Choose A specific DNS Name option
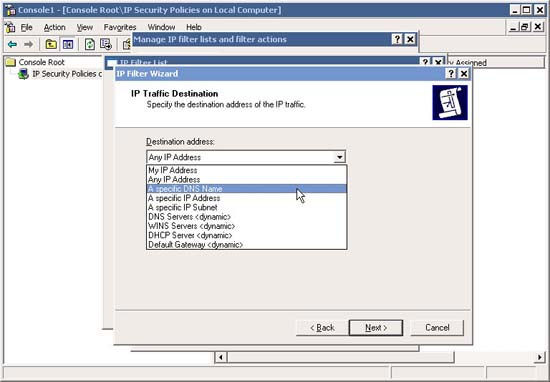The image size is (550, 382). [246, 189]
